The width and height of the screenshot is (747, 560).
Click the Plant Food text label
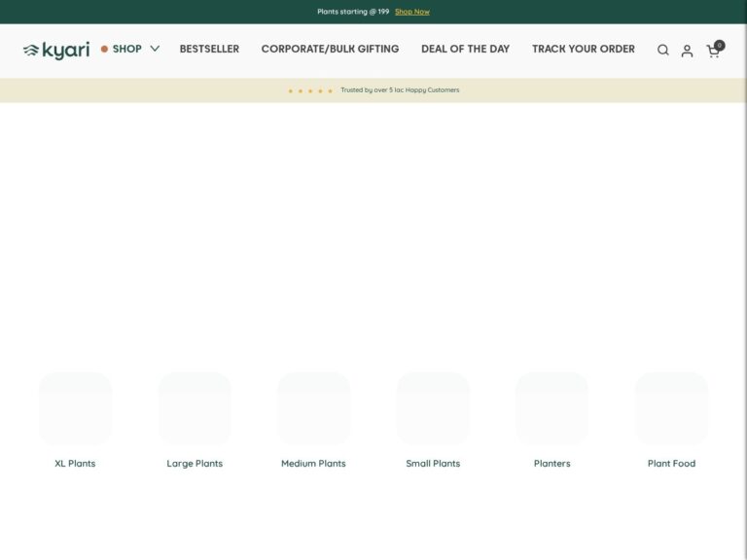click(x=671, y=464)
